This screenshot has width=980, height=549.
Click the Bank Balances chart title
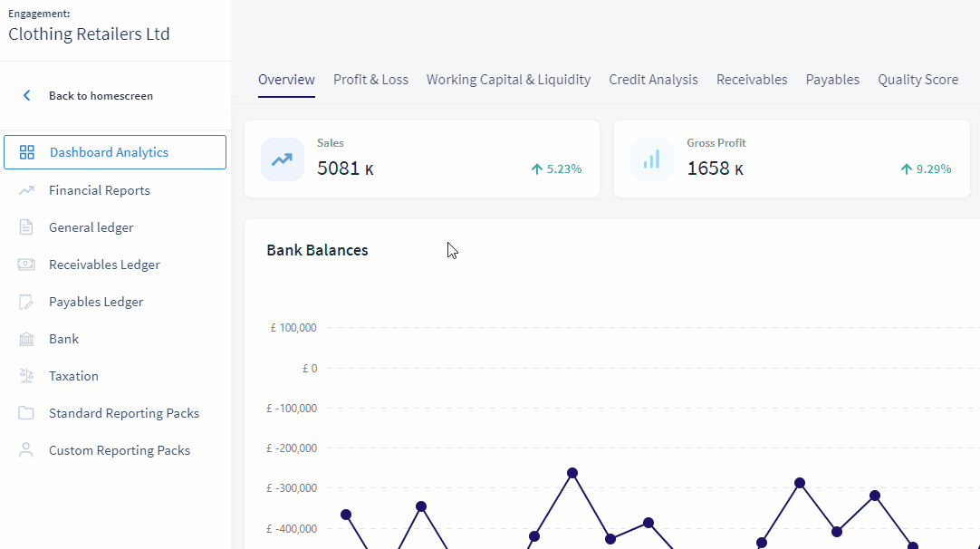(x=318, y=250)
